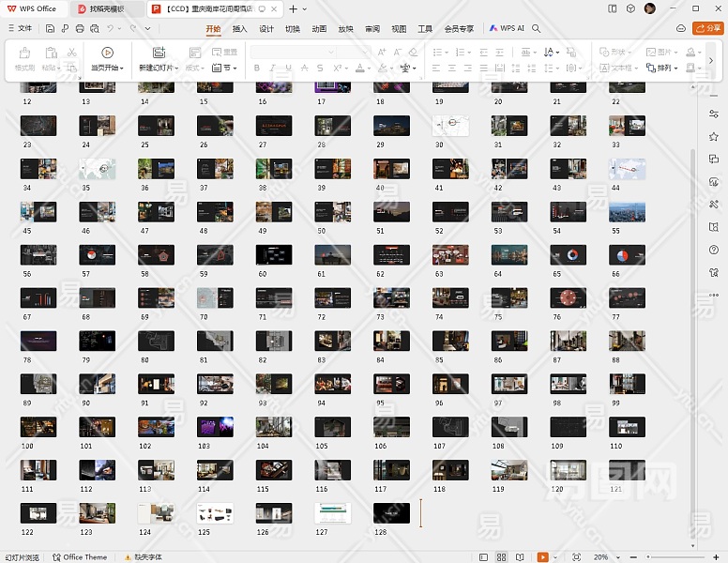This screenshot has height=563, width=728.
Task: Toggle slide sorter view button
Action: click(x=502, y=557)
